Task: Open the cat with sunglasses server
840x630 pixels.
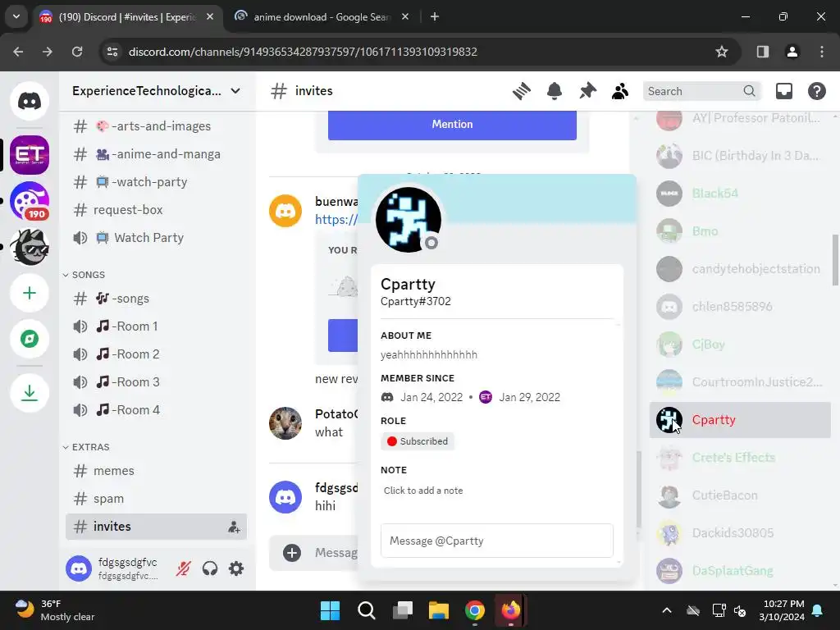Action: click(30, 248)
